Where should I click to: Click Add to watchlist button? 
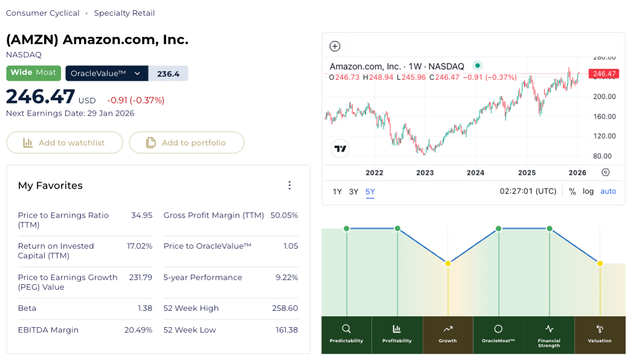click(65, 143)
